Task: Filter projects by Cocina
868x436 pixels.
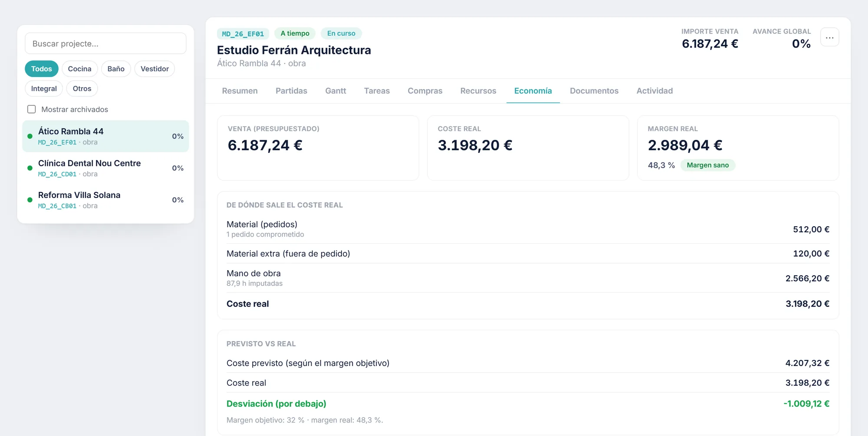Action: pos(80,69)
